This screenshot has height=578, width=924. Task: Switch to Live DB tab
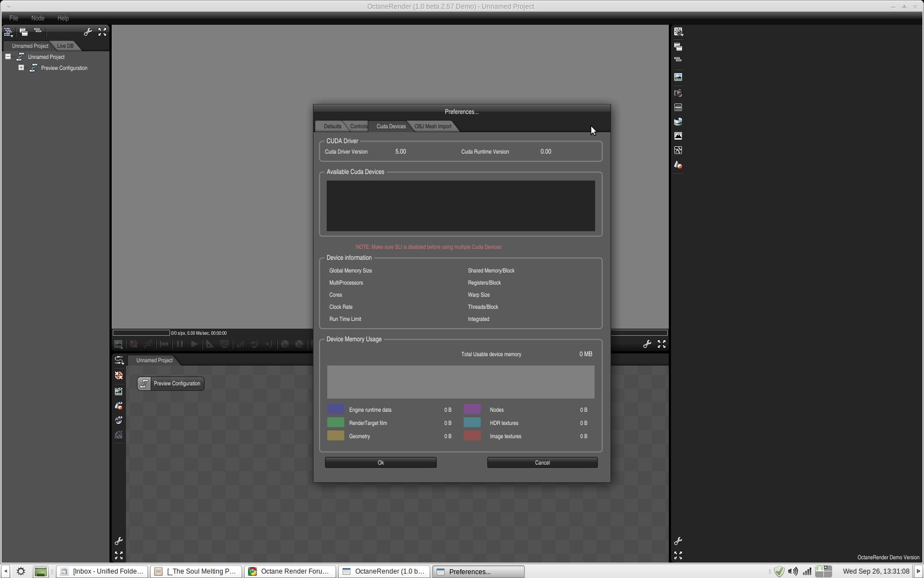[65, 46]
